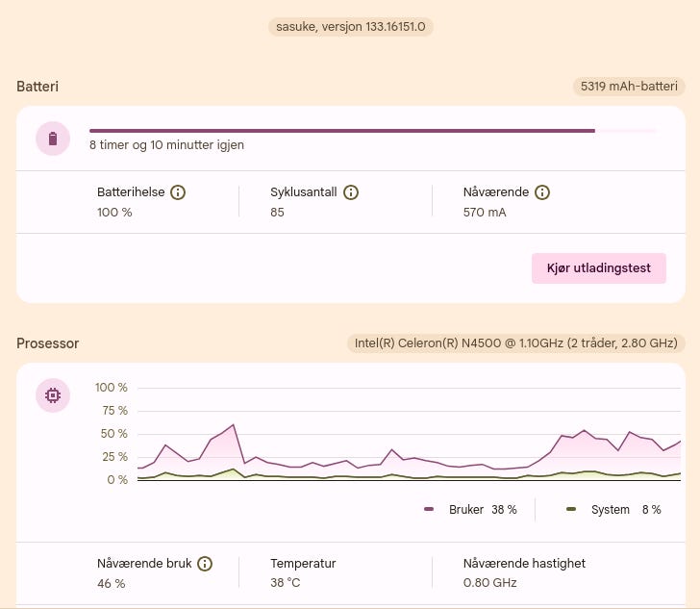The width and height of the screenshot is (700, 609).
Task: Click the battery icon in the Batteri card
Action: pyautogui.click(x=53, y=139)
